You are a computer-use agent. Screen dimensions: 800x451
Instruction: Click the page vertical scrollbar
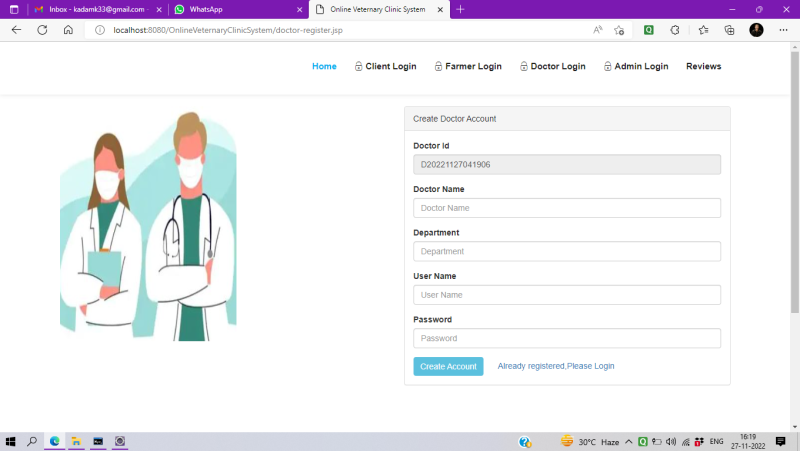click(795, 182)
